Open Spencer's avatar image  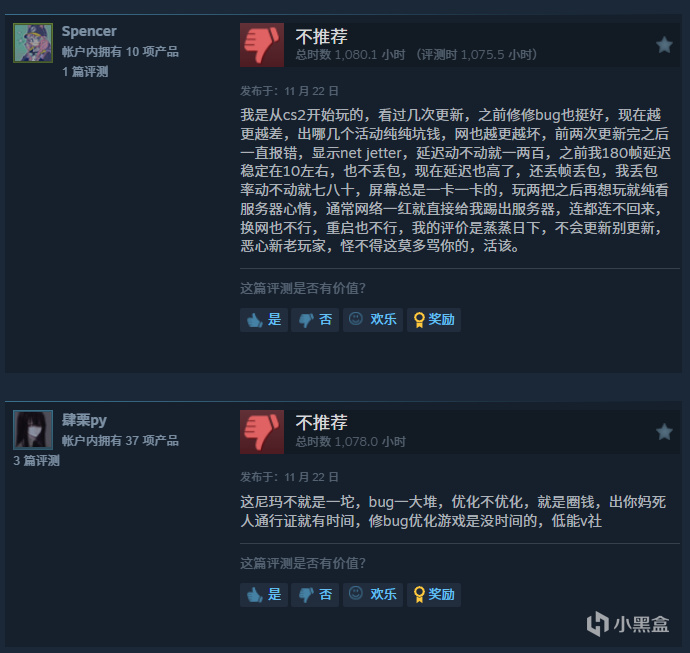tap(33, 43)
